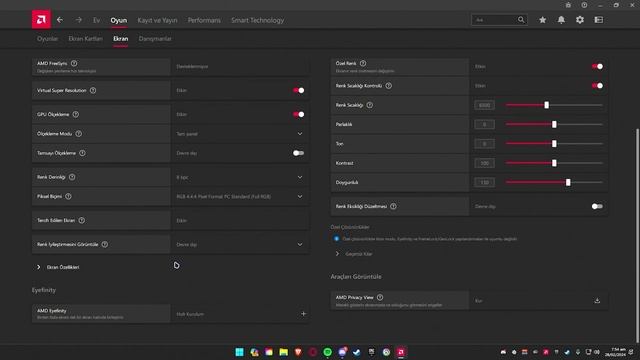Viewport: 640px width, 360px height.
Task: Enable Renk Eksikliği Düzeltmesi switch
Action: [597, 206]
